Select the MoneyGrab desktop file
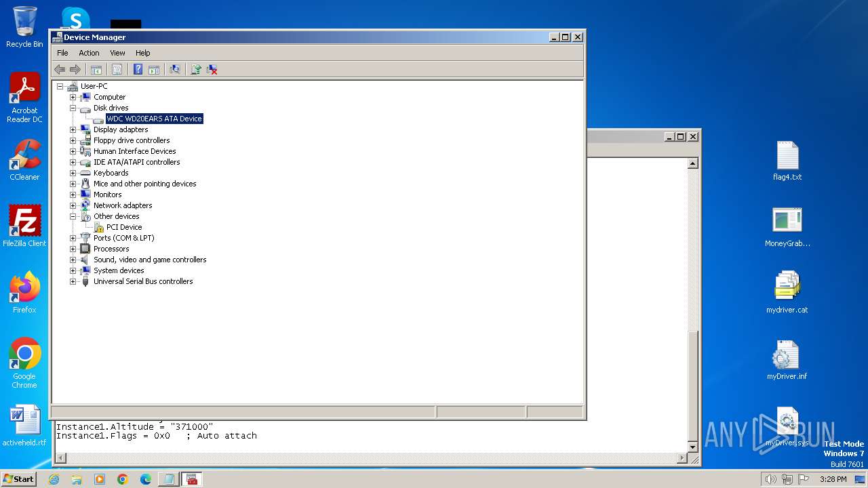The width and height of the screenshot is (868, 488). (x=787, y=227)
